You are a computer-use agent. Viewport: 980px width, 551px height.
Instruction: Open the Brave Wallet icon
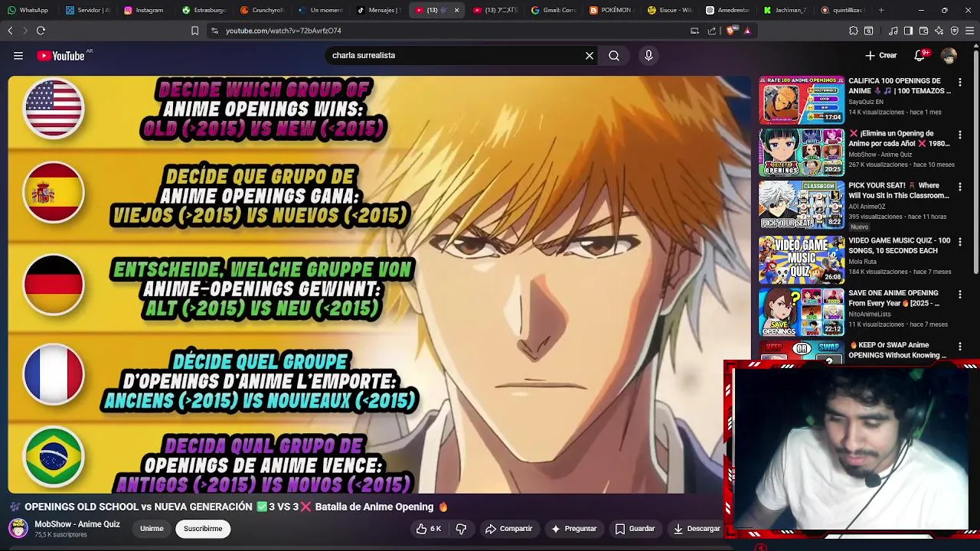[924, 31]
